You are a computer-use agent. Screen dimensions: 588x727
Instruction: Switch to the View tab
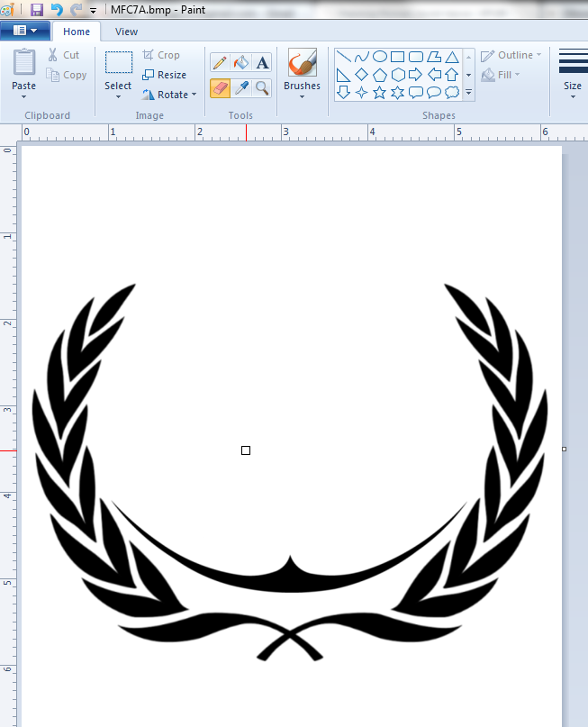tap(127, 32)
